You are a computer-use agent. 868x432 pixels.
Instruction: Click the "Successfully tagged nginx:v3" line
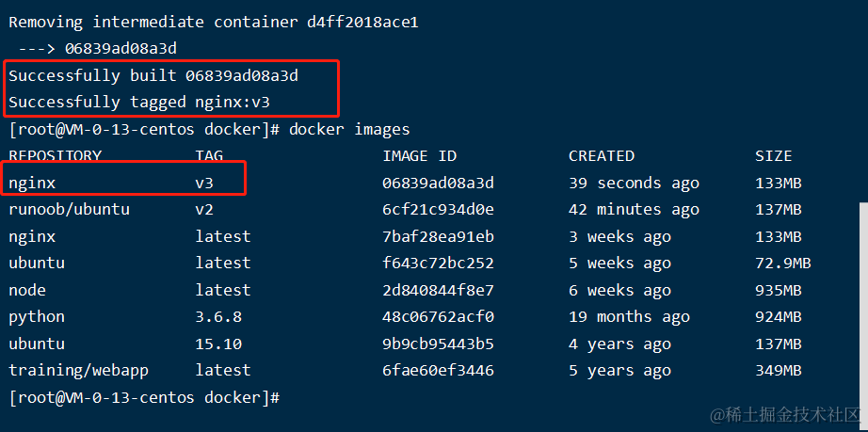pyautogui.click(x=141, y=102)
